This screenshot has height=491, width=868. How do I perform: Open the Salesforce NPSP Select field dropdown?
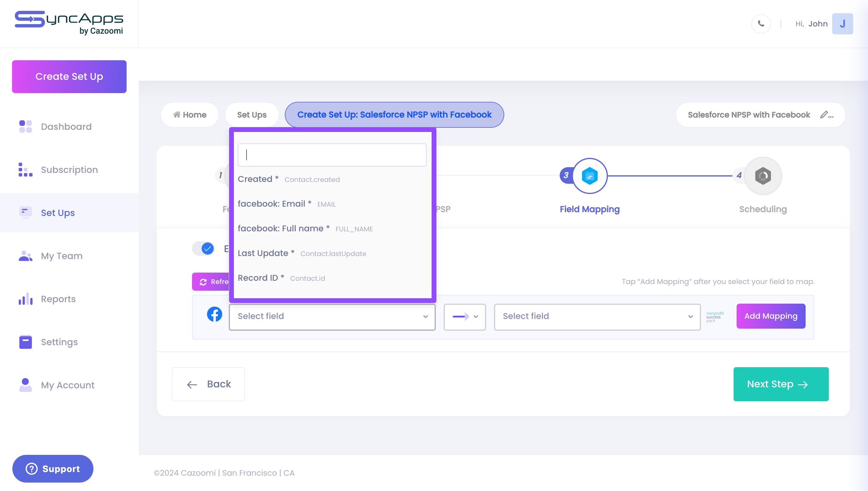[x=597, y=317]
